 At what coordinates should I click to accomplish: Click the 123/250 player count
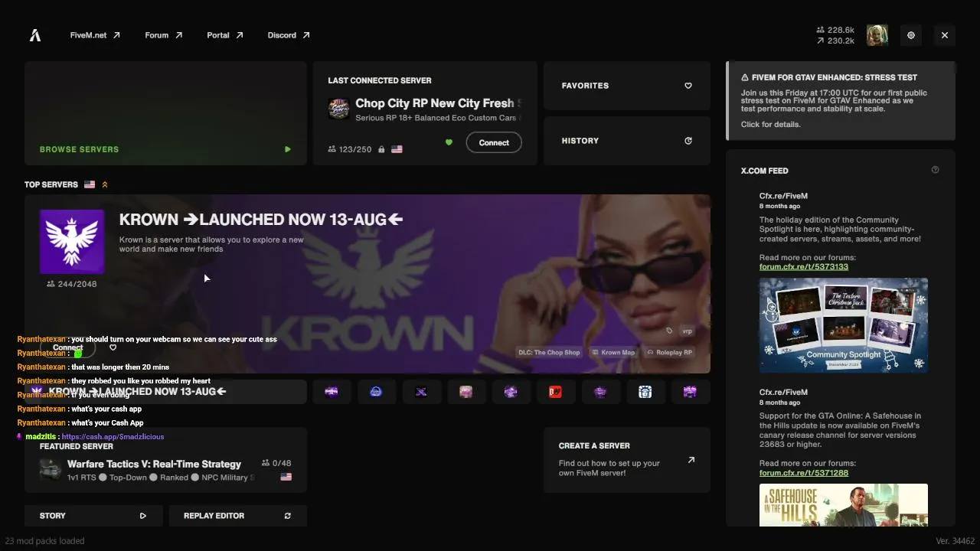pos(350,149)
